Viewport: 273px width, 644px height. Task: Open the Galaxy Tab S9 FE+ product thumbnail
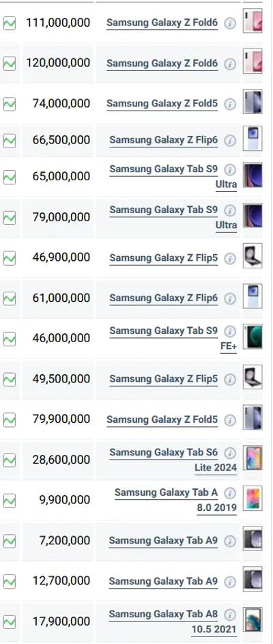(x=253, y=337)
